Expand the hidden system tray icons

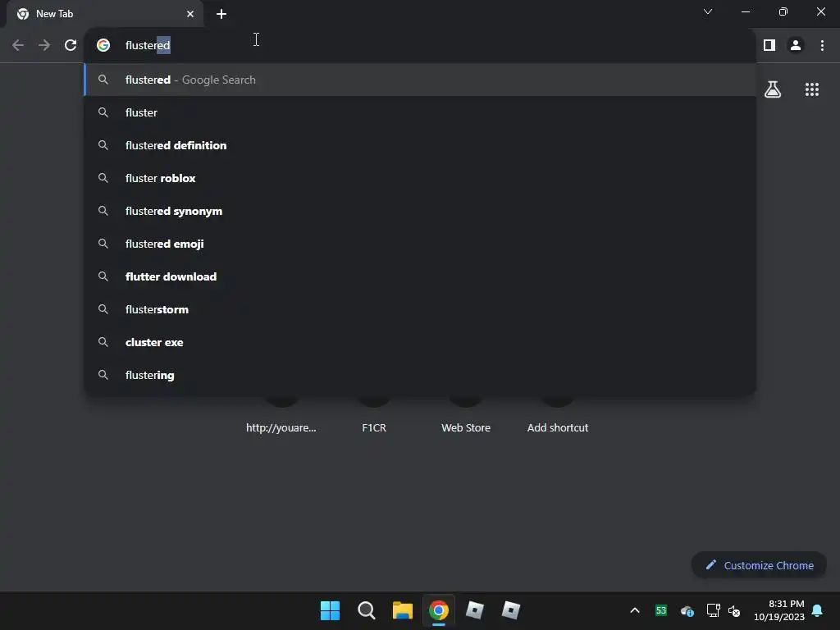[635, 610]
